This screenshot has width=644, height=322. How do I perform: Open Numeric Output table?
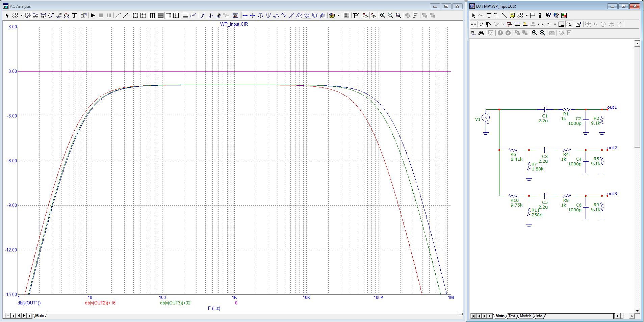point(346,15)
